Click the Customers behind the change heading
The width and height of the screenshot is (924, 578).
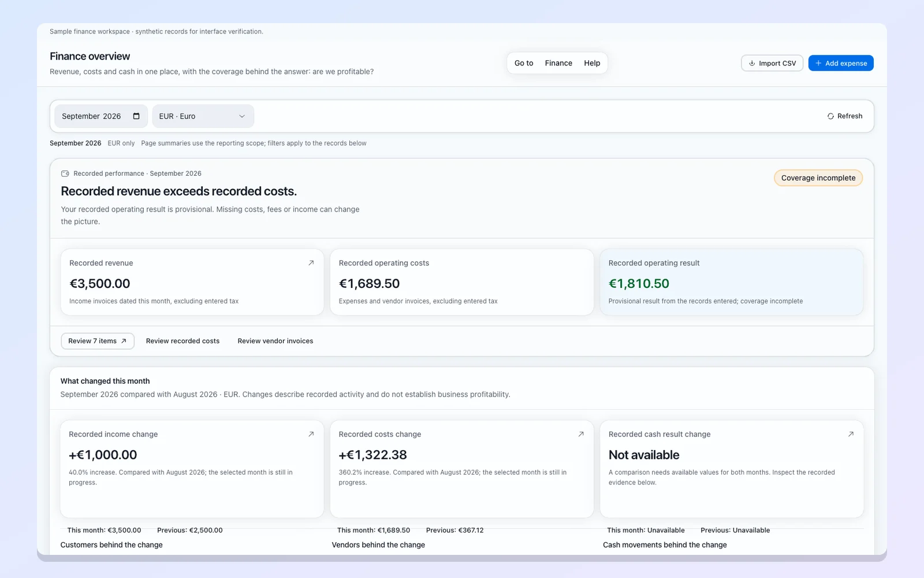111,545
